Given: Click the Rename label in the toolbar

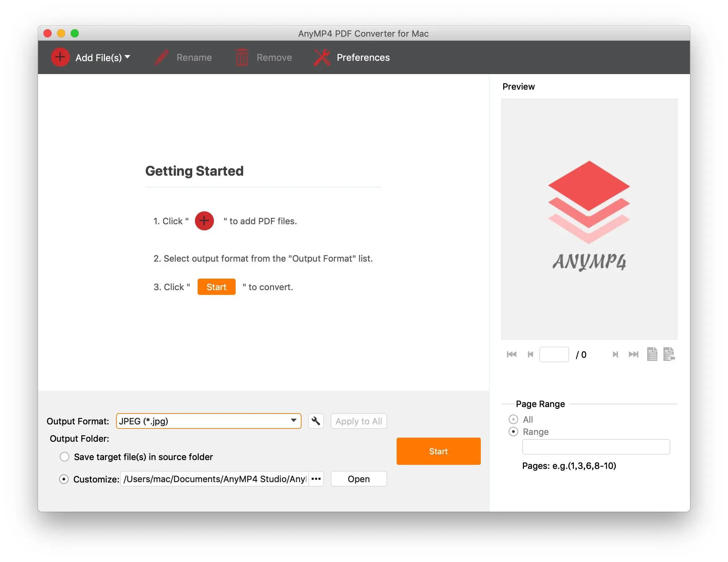Looking at the screenshot, I should click(194, 57).
